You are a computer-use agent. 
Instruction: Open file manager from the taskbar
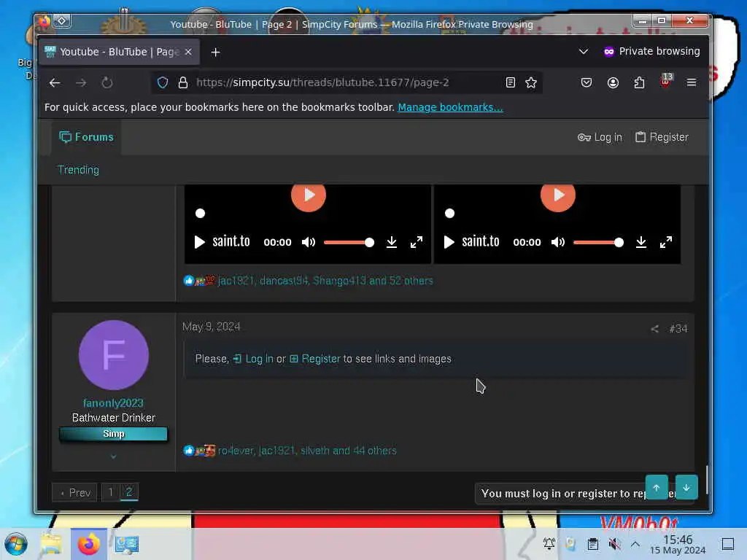[51, 544]
